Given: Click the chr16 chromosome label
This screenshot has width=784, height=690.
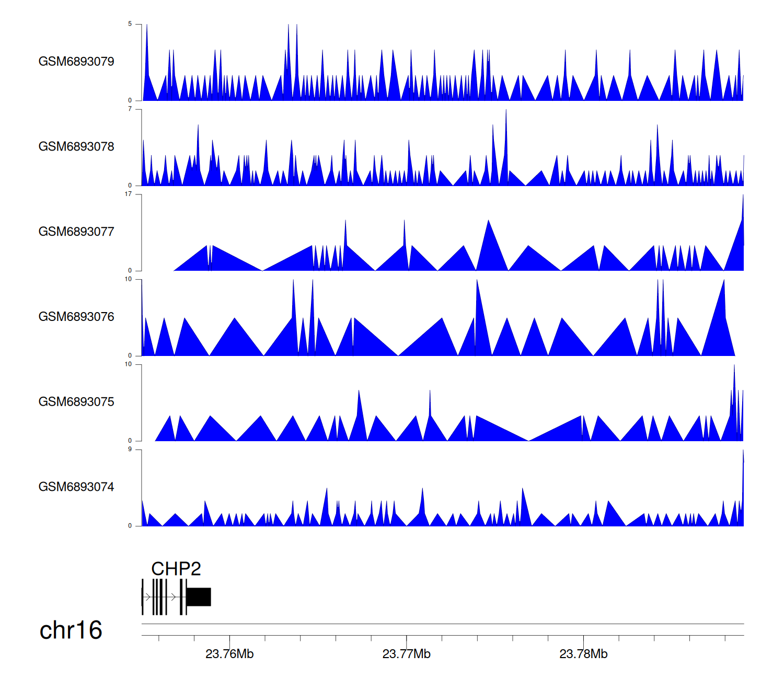Looking at the screenshot, I should (71, 630).
